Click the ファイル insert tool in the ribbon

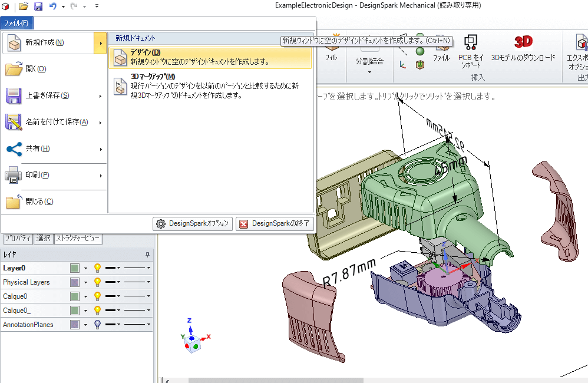pyautogui.click(x=441, y=49)
